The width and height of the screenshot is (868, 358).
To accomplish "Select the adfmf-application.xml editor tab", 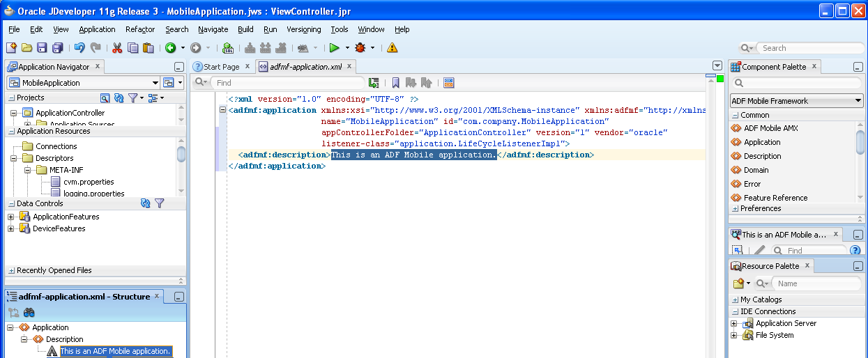I will coord(307,67).
